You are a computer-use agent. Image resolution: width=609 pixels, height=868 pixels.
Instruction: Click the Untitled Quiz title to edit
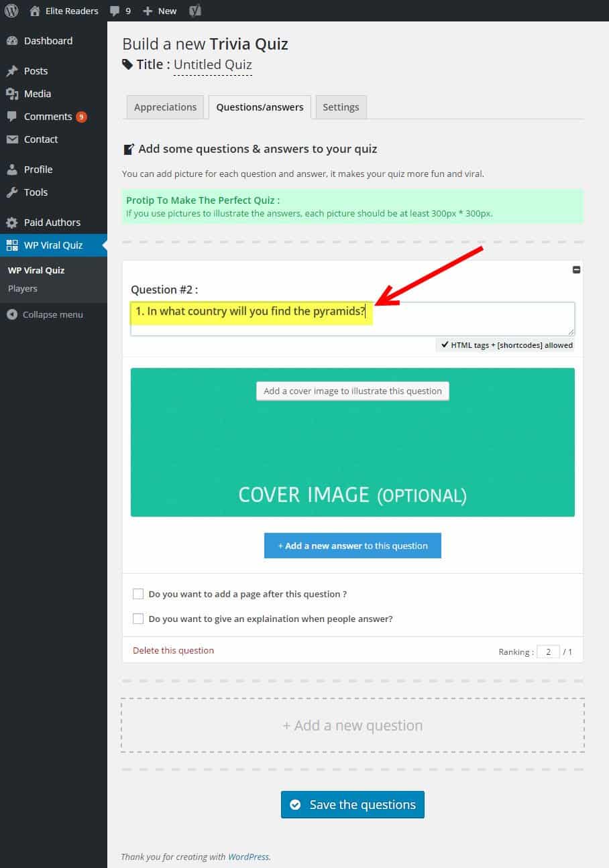point(213,65)
